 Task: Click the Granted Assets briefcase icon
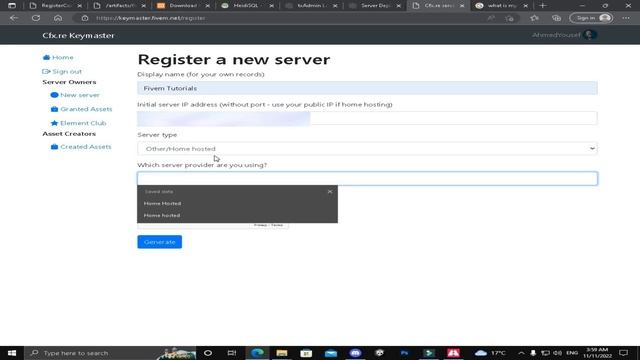(x=54, y=109)
